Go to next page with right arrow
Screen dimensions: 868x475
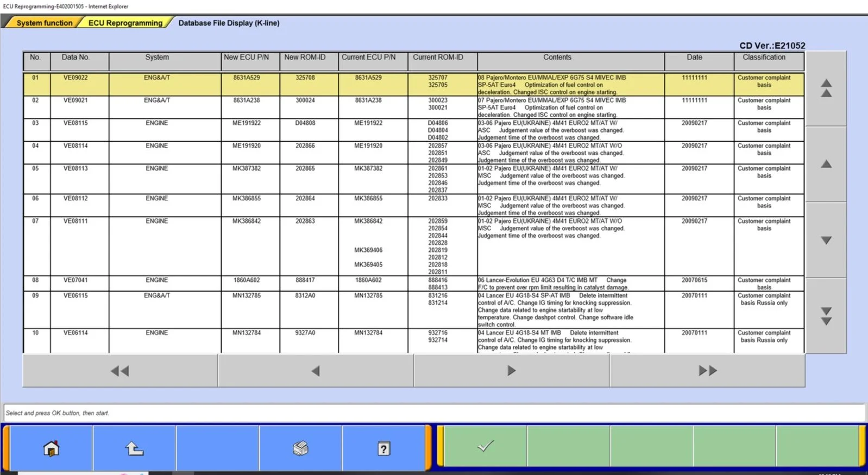click(x=511, y=371)
